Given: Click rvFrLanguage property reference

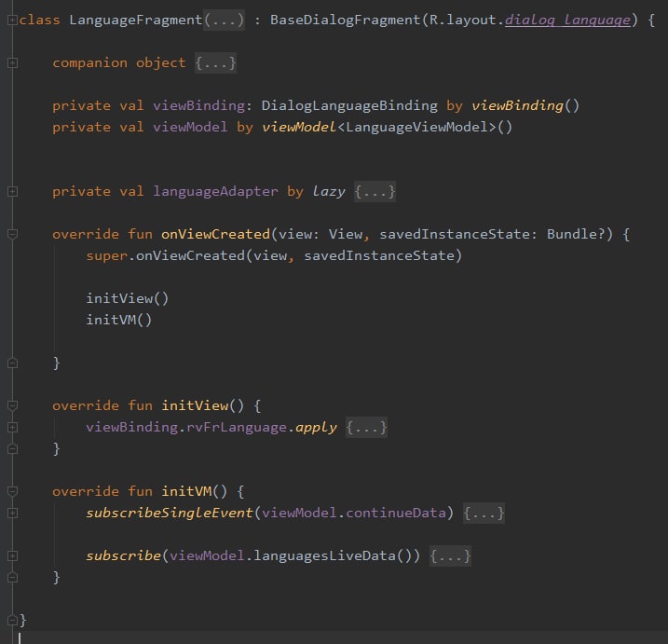Looking at the screenshot, I should click(x=237, y=428).
